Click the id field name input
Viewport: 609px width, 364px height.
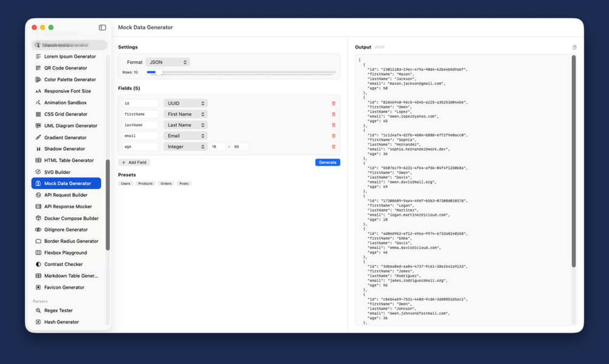tap(140, 103)
